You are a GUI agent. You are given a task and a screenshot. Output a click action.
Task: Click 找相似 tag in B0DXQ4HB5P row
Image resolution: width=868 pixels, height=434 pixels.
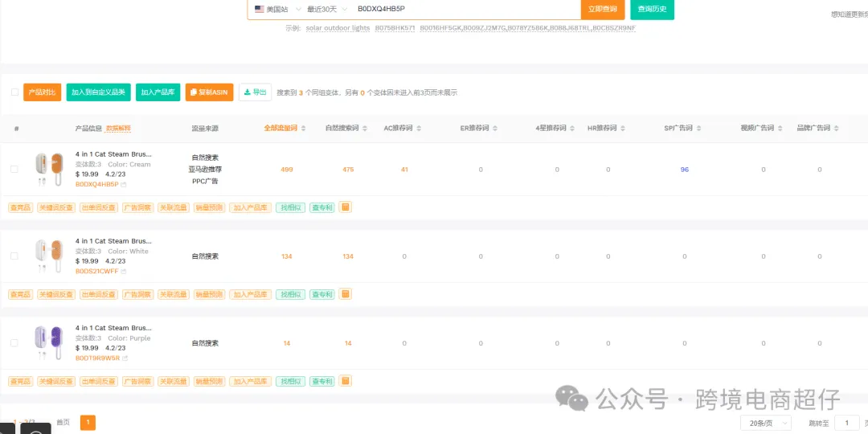(291, 207)
